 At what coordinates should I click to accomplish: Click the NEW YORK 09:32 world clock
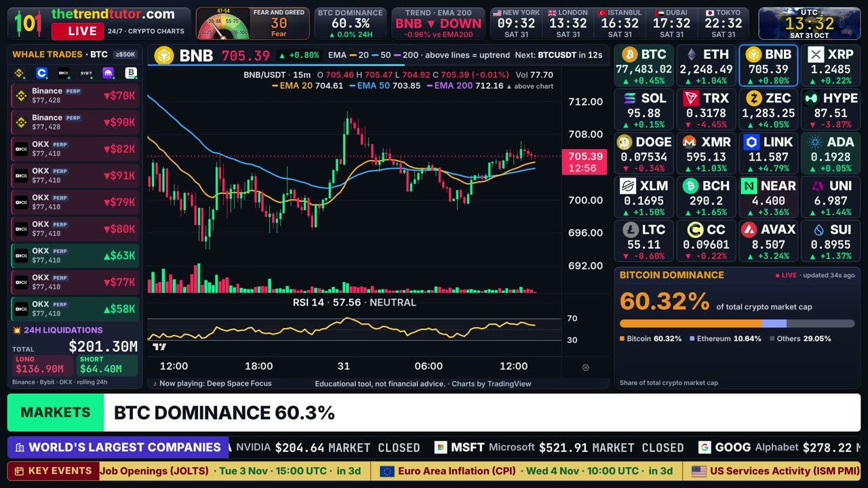pyautogui.click(x=517, y=24)
